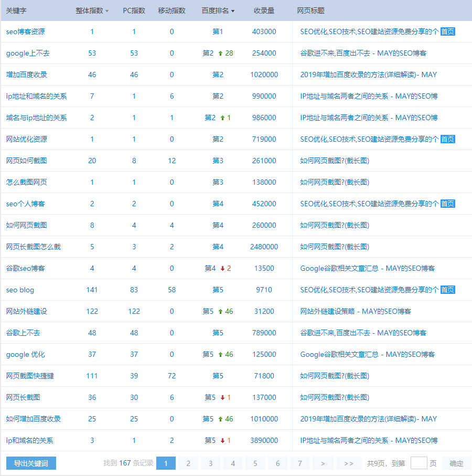Click the 首页 badge beside seo博客资源 row title

[448, 31]
